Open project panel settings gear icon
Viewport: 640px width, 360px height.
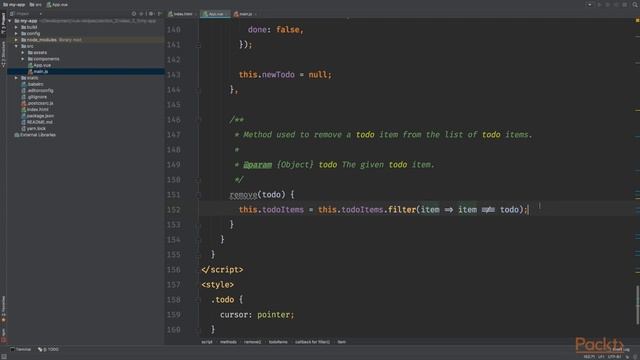pos(151,14)
